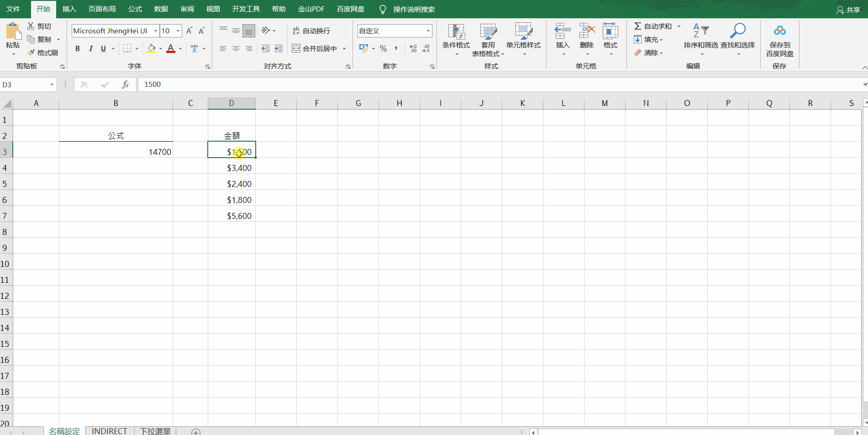Decrease the cell indent
This screenshot has height=435, width=868.
pos(266,48)
